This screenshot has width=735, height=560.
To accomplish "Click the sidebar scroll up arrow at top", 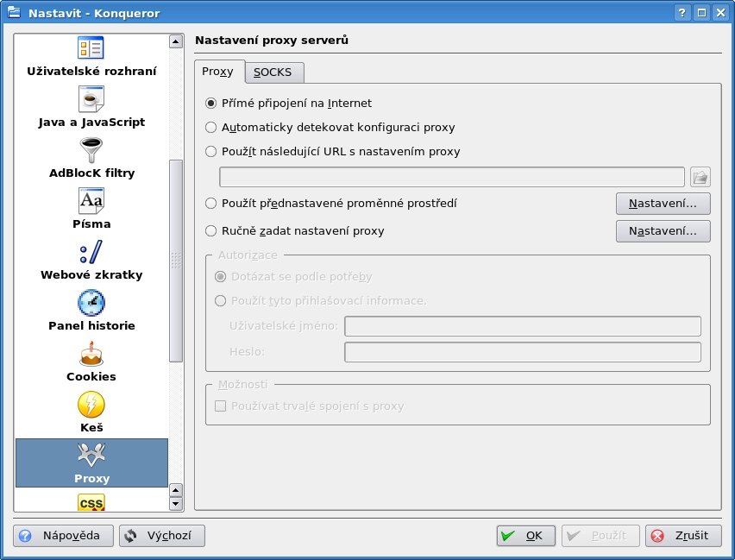I will click(x=176, y=41).
